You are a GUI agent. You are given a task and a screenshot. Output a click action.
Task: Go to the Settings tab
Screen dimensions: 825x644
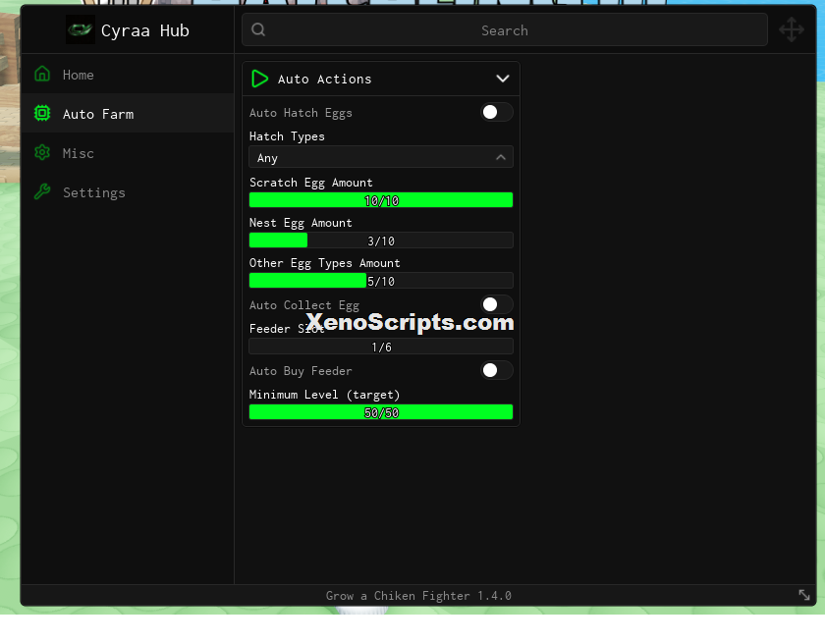click(127, 191)
